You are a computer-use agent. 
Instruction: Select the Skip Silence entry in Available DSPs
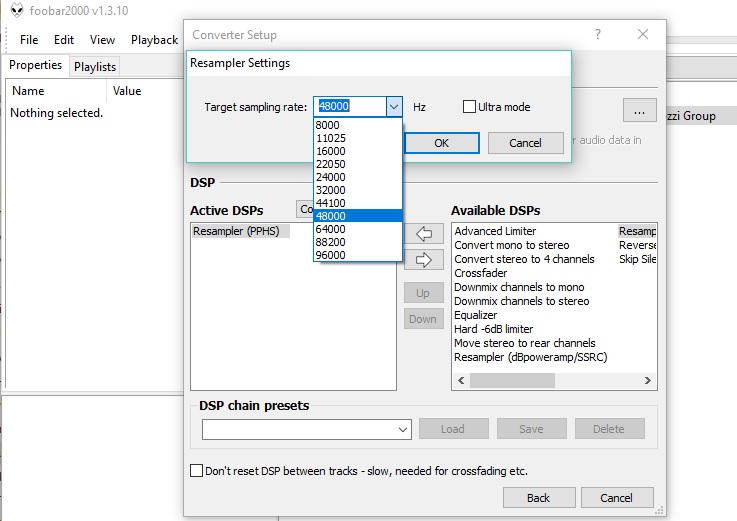(637, 259)
